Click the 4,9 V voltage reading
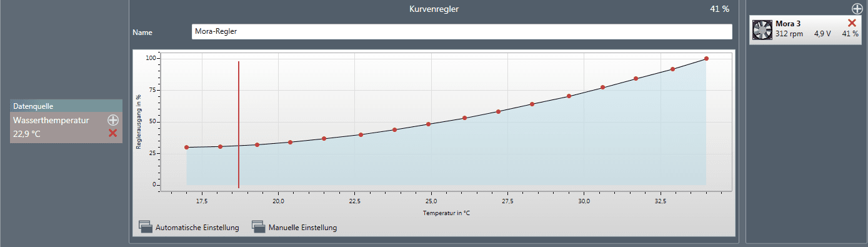 822,34
